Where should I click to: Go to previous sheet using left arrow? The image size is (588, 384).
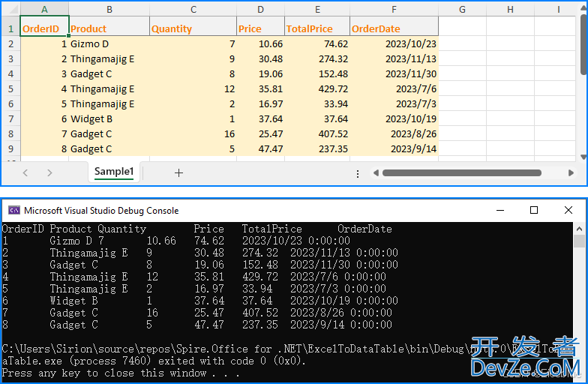[x=25, y=172]
